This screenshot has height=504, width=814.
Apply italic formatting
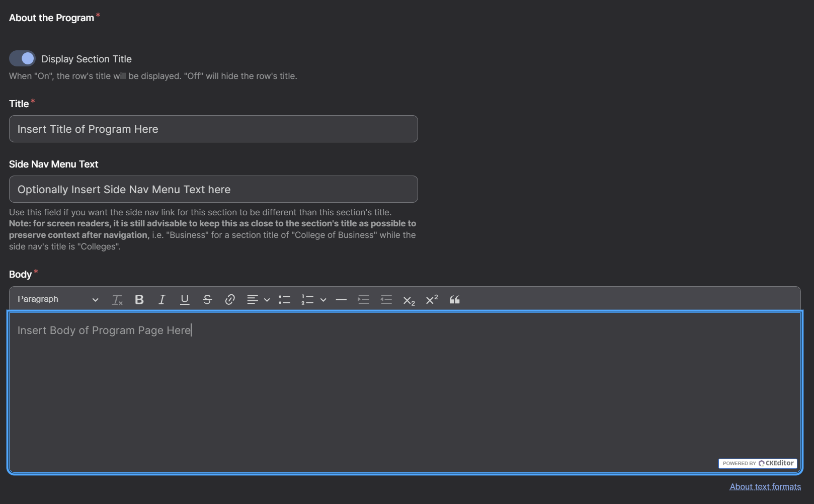coord(162,300)
